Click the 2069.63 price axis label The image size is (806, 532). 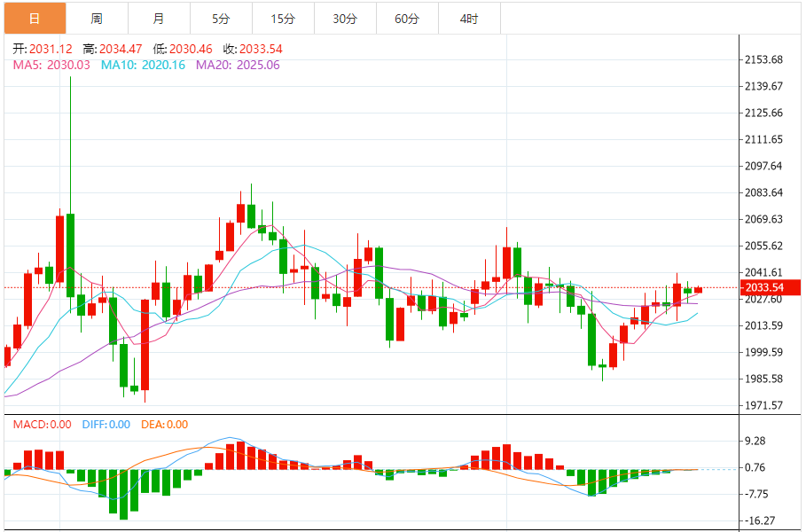[763, 220]
